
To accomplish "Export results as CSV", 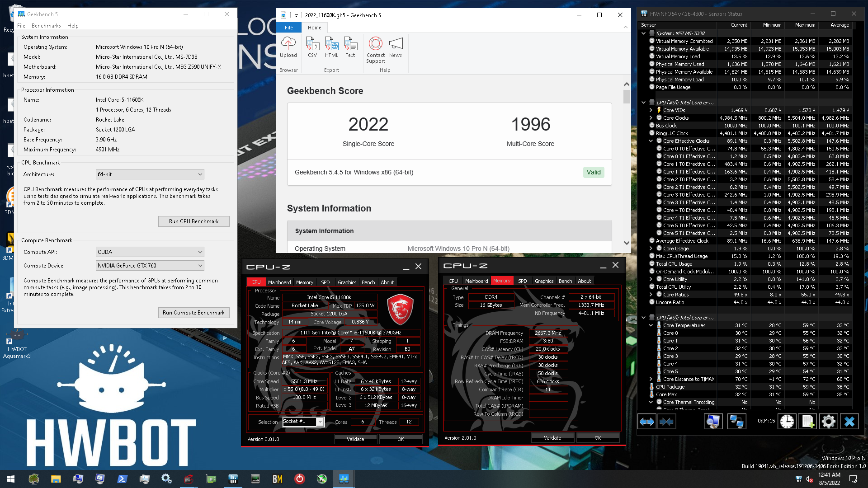I will [312, 47].
